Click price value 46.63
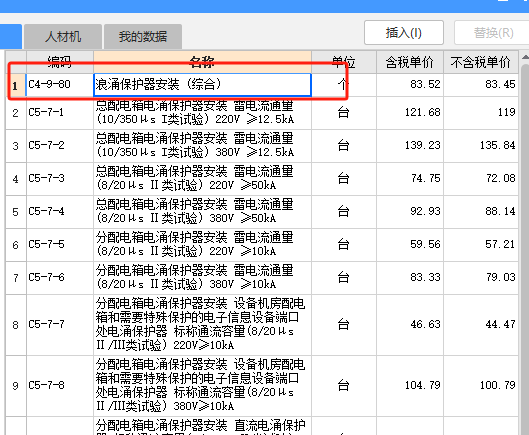 tap(425, 324)
